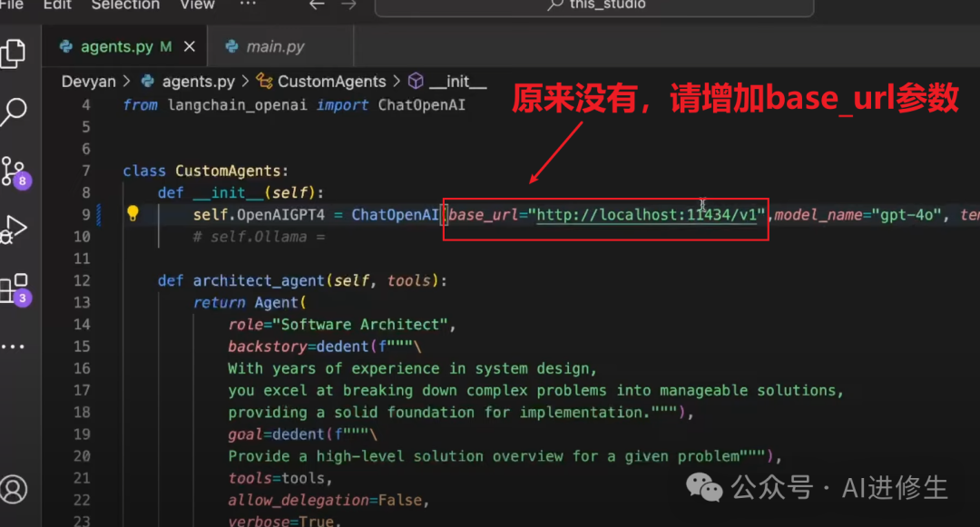
Task: Click the Python icon on agents.py tab
Action: pyautogui.click(x=65, y=46)
